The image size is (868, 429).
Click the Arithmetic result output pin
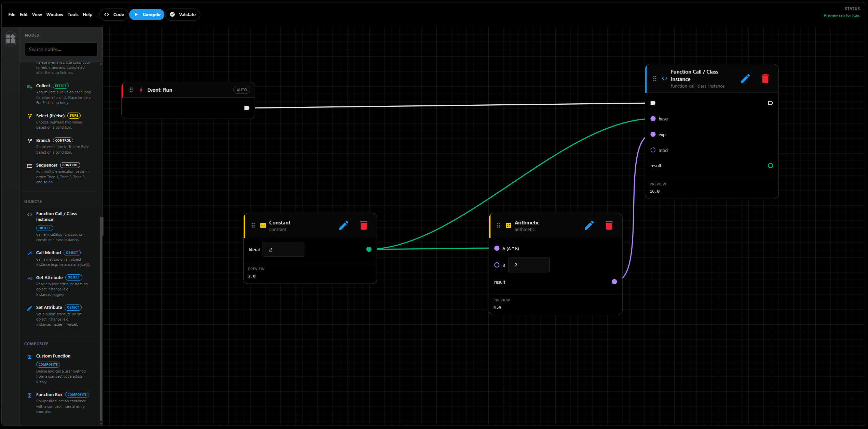(614, 282)
